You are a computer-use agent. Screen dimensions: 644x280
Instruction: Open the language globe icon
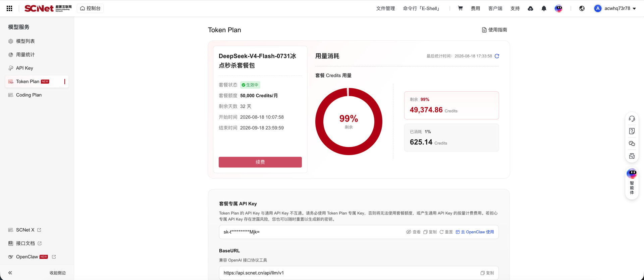(x=582, y=8)
